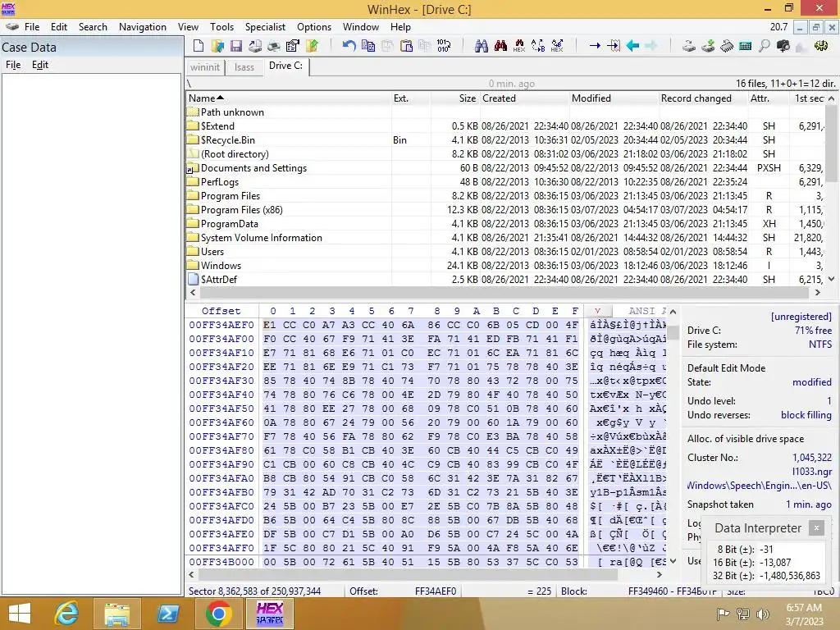The image size is (840, 630).
Task: Sort by Record changed column header
Action: pyautogui.click(x=703, y=98)
